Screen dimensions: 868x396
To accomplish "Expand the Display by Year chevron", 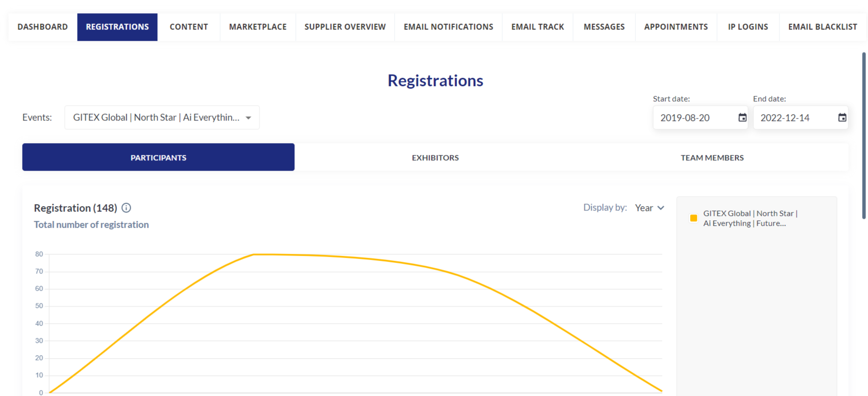I will pyautogui.click(x=661, y=208).
